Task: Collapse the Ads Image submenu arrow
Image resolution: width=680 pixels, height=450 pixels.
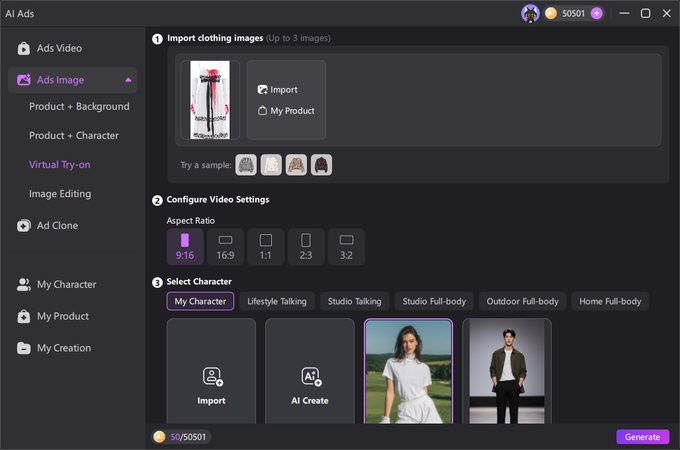Action: 128,80
